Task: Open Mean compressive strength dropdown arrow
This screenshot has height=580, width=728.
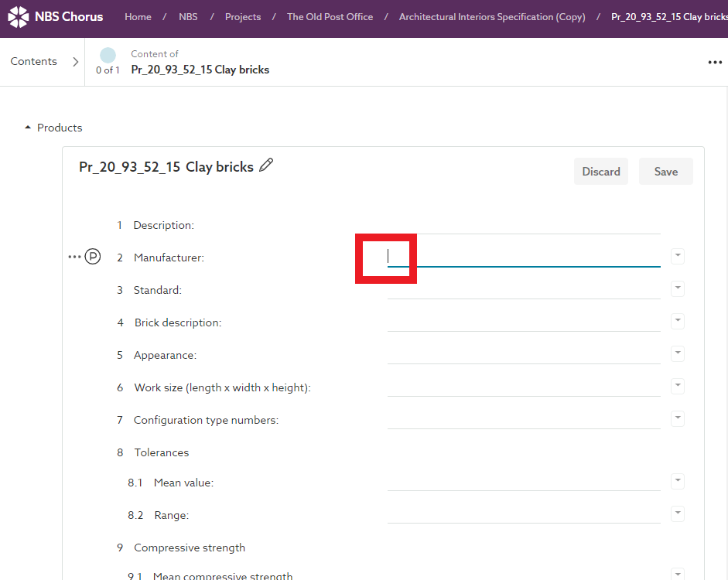Action: click(678, 574)
